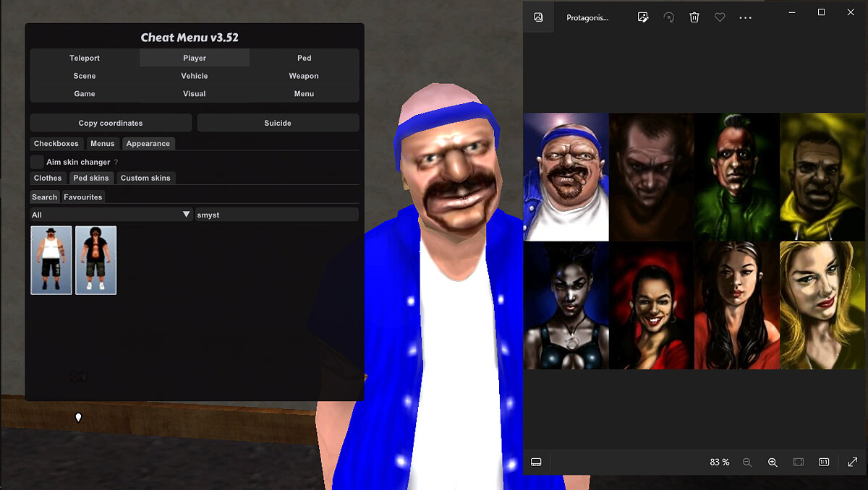
Task: Click the zoom in magnifier icon
Action: [773, 463]
